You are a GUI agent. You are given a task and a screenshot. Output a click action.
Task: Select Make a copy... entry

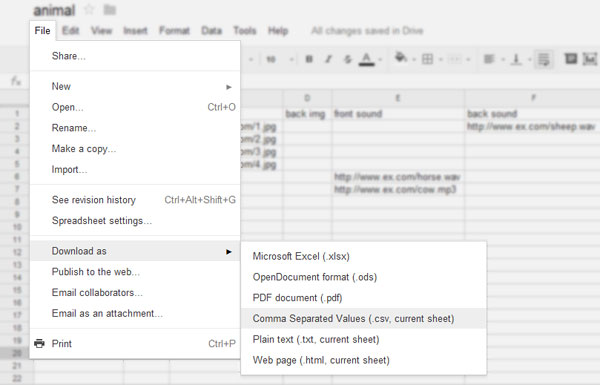135,148
